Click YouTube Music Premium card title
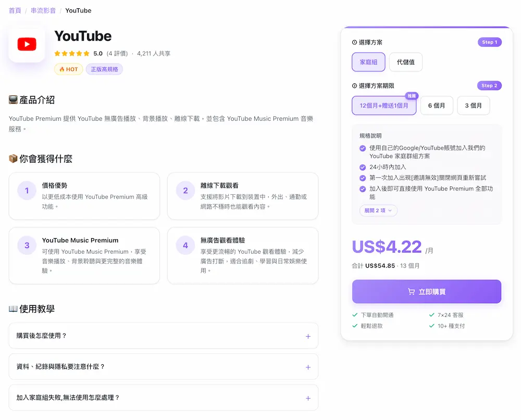521x420 pixels. [80, 240]
